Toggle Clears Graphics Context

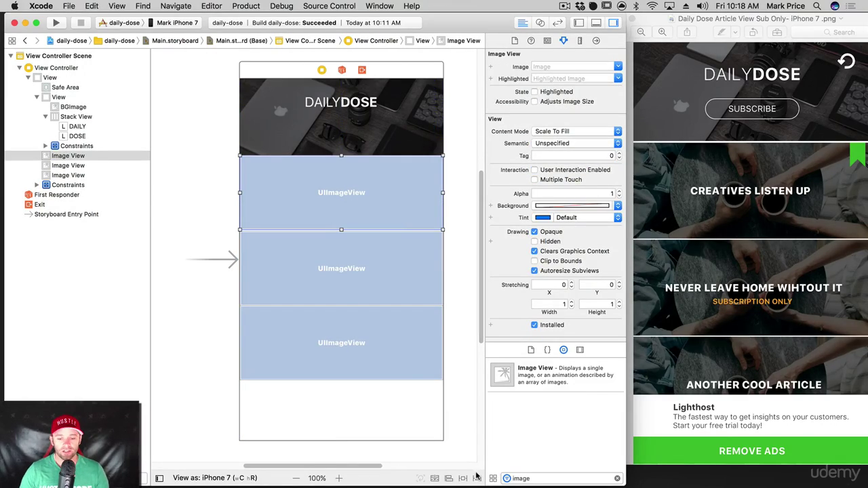tap(534, 251)
